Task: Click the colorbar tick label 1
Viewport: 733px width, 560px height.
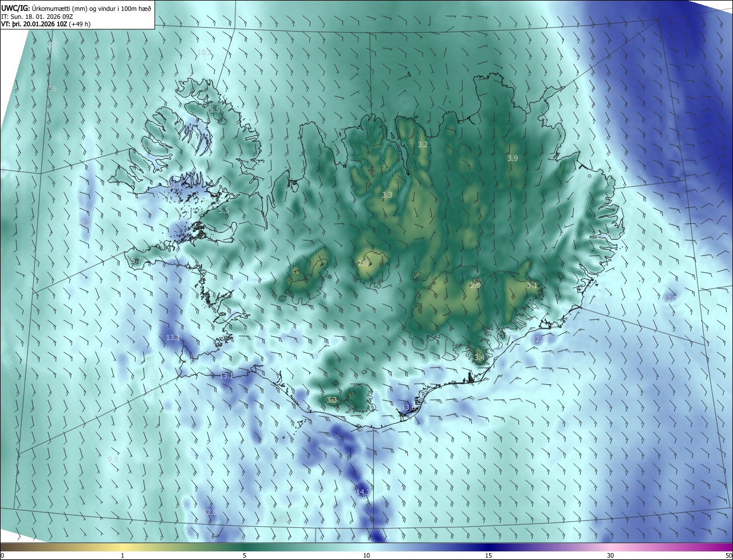Action: 123,555
